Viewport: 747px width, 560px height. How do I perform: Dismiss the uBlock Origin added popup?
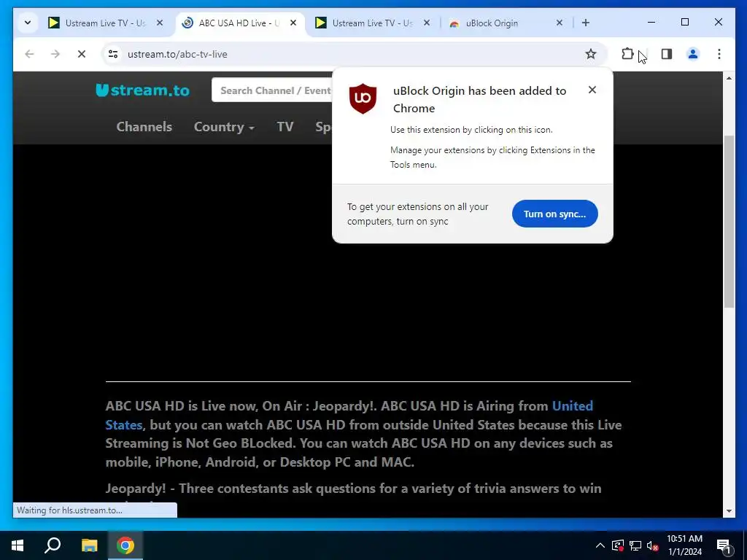point(592,90)
